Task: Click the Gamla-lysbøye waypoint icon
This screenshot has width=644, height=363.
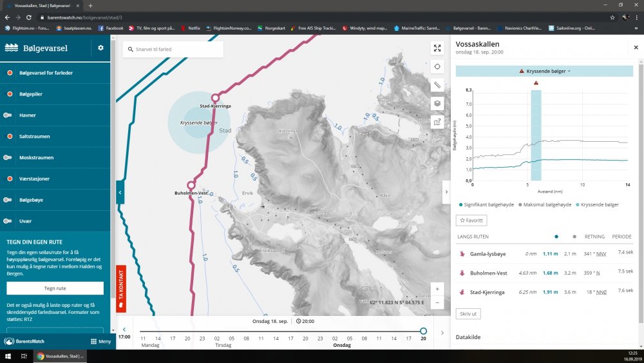Action: (462, 253)
